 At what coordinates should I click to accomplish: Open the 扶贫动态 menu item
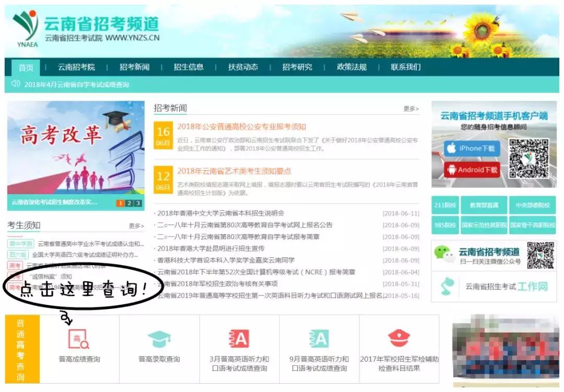(243, 67)
